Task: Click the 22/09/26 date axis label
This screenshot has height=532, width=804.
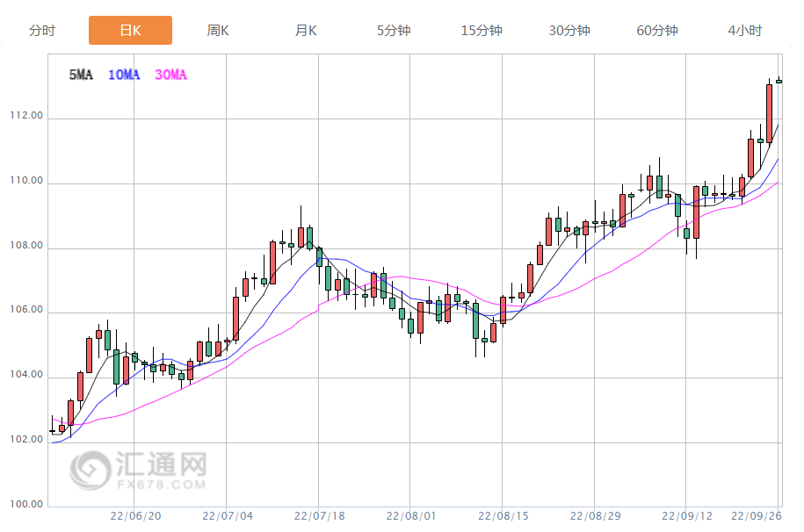Action: tap(757, 517)
